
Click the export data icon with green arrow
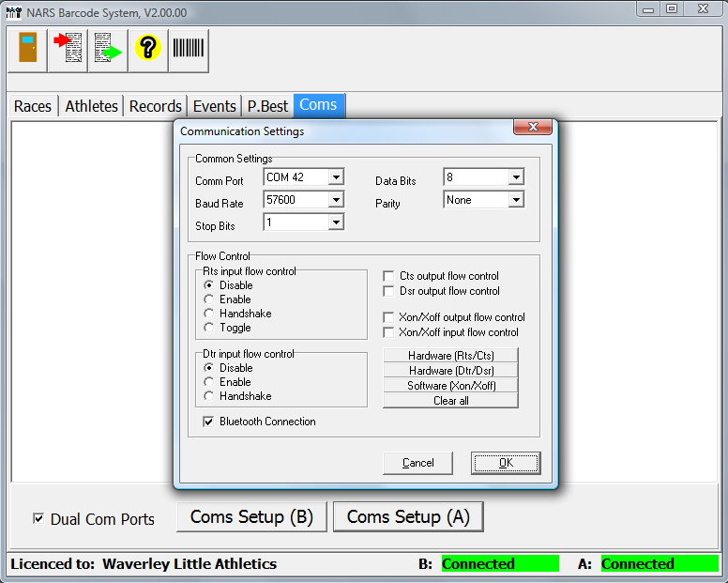pos(108,50)
